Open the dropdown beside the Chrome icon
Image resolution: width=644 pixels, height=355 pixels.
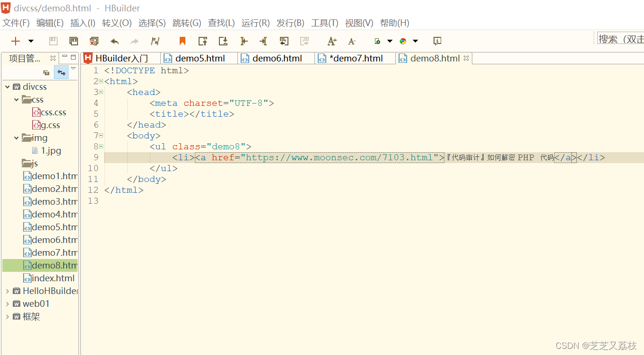(x=415, y=41)
